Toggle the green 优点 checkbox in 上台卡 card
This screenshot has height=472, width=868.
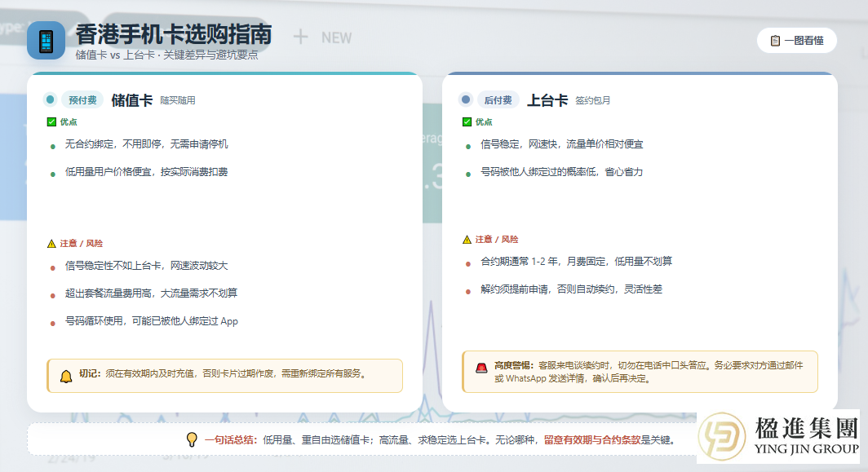click(x=467, y=121)
